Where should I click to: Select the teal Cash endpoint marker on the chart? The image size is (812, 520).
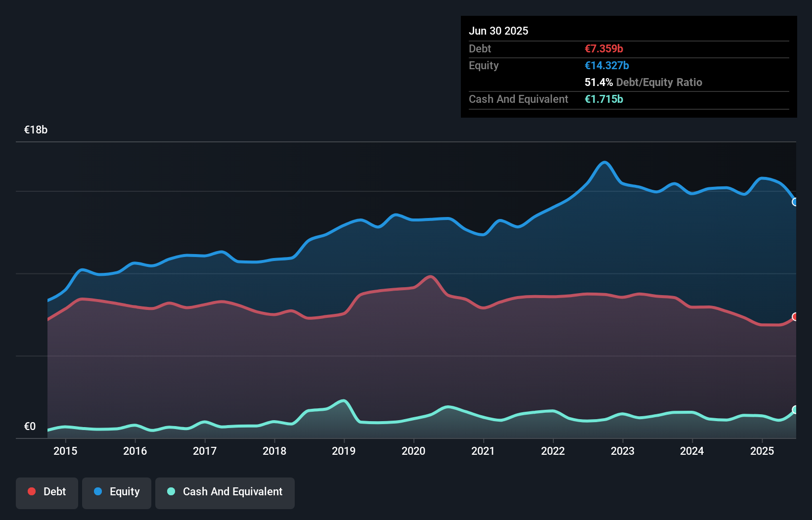click(795, 409)
